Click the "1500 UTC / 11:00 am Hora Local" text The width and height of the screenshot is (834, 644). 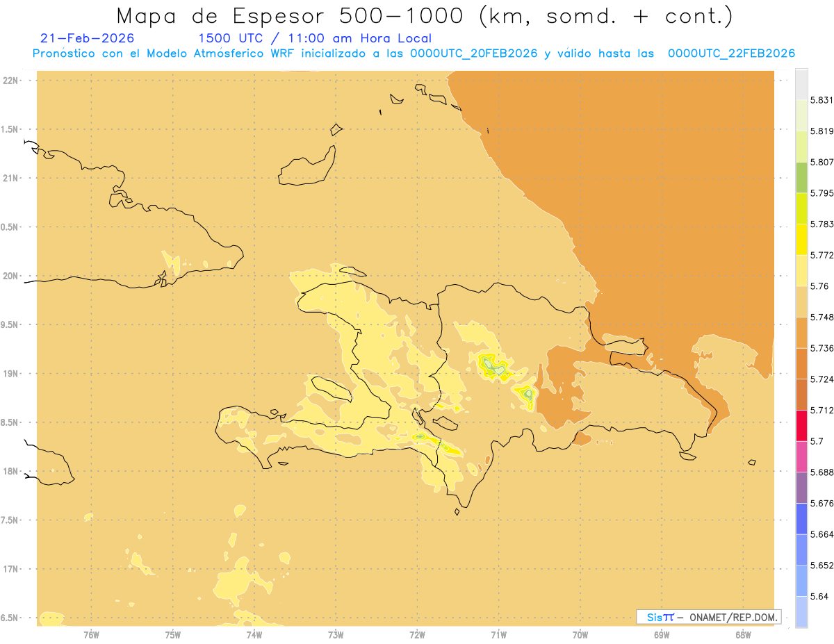point(315,38)
